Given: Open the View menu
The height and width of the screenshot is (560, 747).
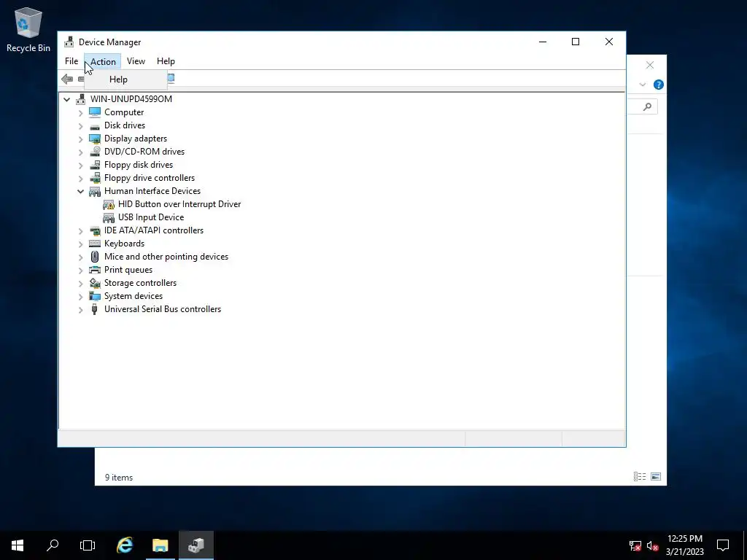Looking at the screenshot, I should pyautogui.click(x=136, y=61).
